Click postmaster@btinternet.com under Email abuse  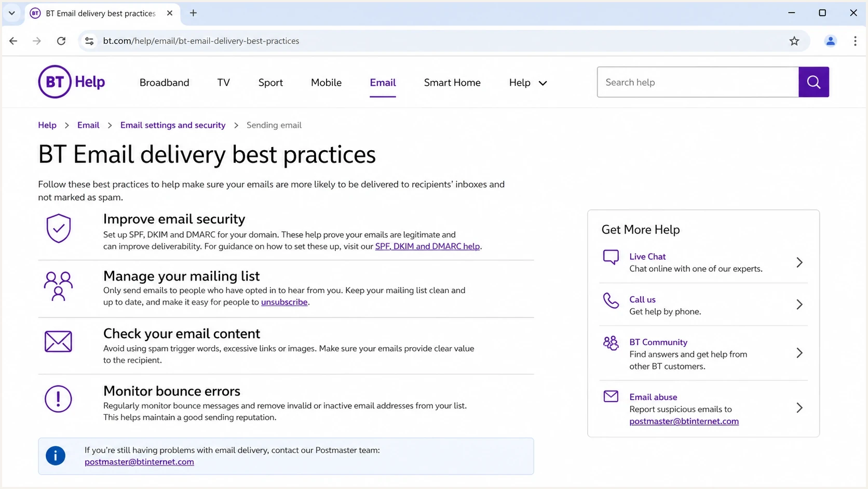coord(684,421)
